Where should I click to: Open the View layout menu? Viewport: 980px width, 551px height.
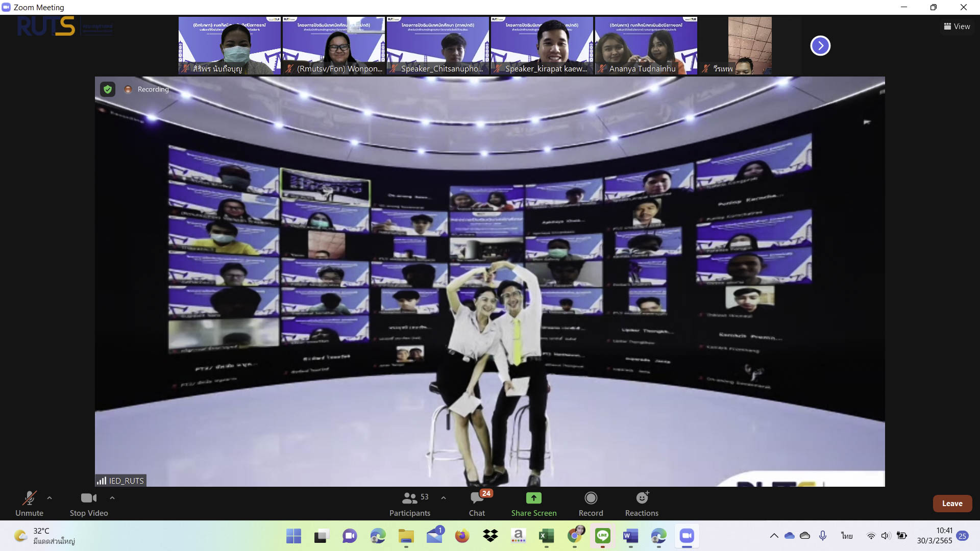[x=957, y=27]
